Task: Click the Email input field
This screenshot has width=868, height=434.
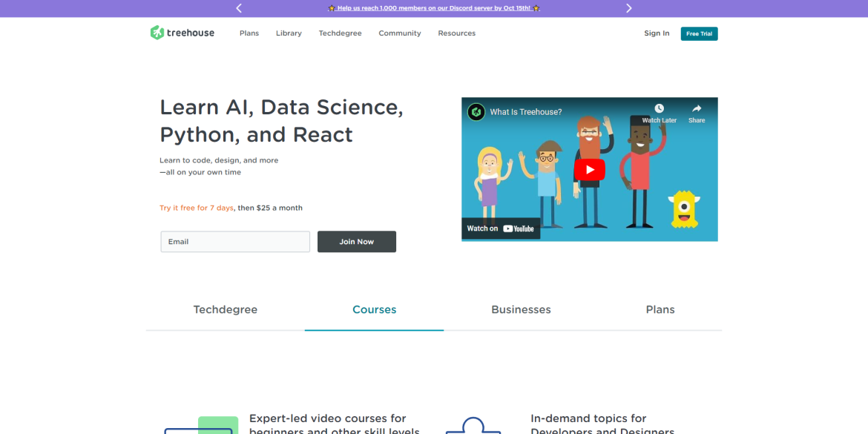Action: tap(235, 242)
